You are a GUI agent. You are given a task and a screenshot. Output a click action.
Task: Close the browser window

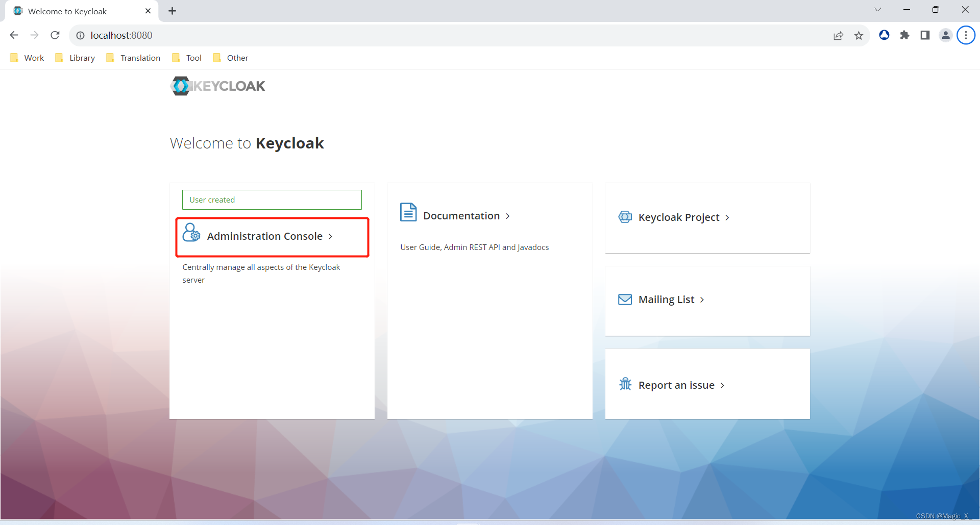[965, 10]
